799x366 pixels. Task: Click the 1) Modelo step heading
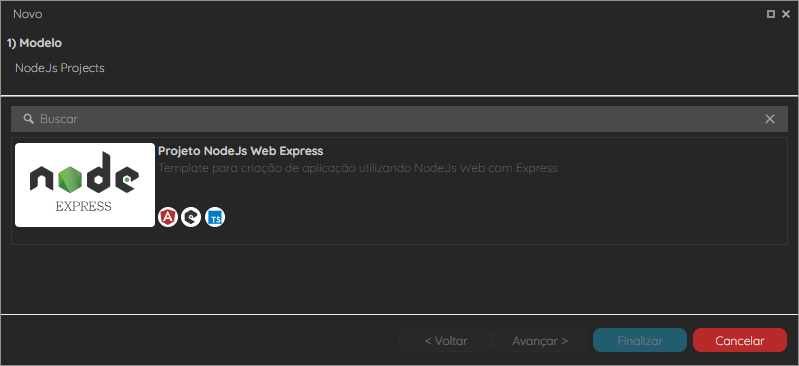[x=34, y=43]
